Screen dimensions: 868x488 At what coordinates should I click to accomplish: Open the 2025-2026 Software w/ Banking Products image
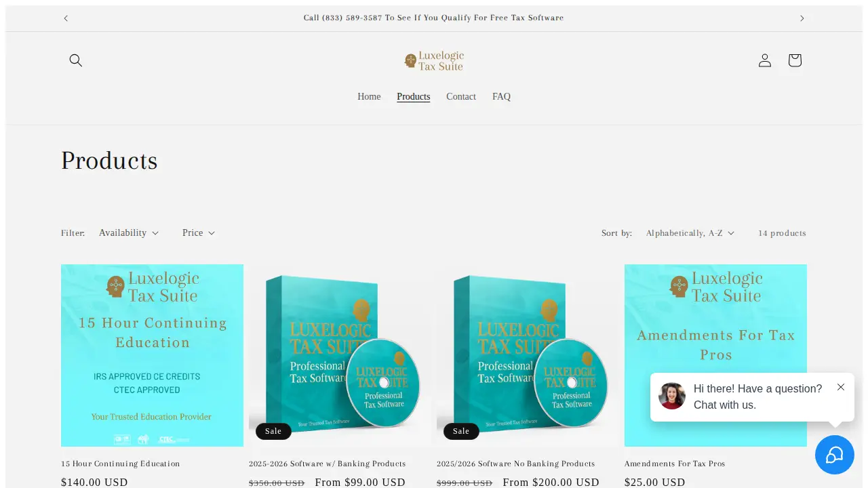click(x=340, y=355)
